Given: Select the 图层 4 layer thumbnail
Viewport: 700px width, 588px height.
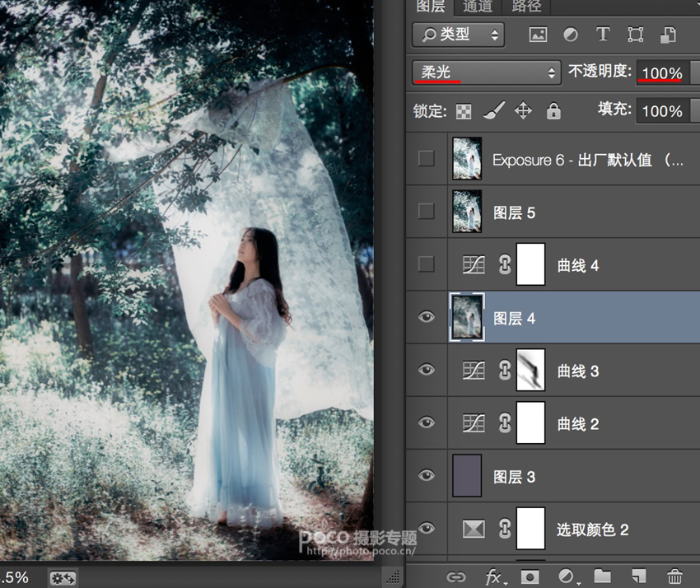Looking at the screenshot, I should pyautogui.click(x=467, y=317).
